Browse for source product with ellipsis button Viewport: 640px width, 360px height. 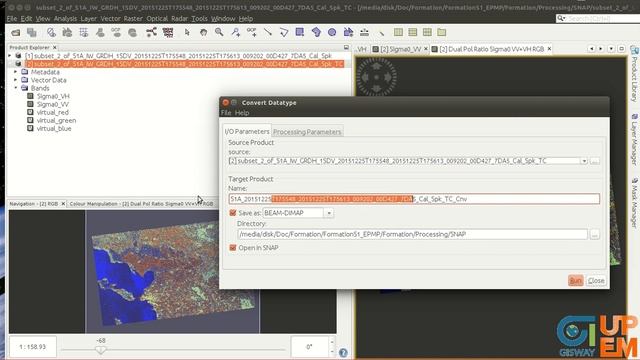click(x=595, y=161)
